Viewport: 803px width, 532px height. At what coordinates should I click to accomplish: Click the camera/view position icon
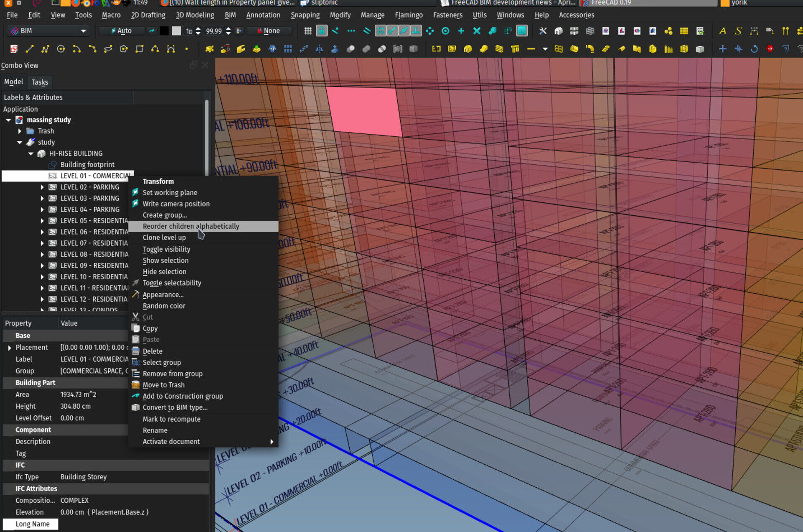click(x=135, y=204)
